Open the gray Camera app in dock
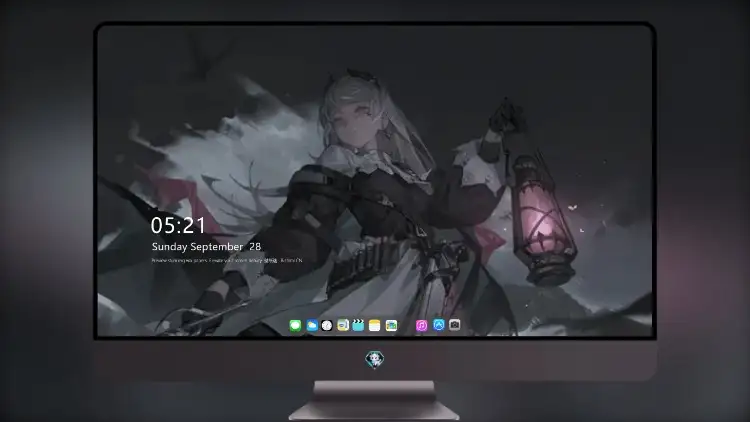750x422 pixels. 454,325
